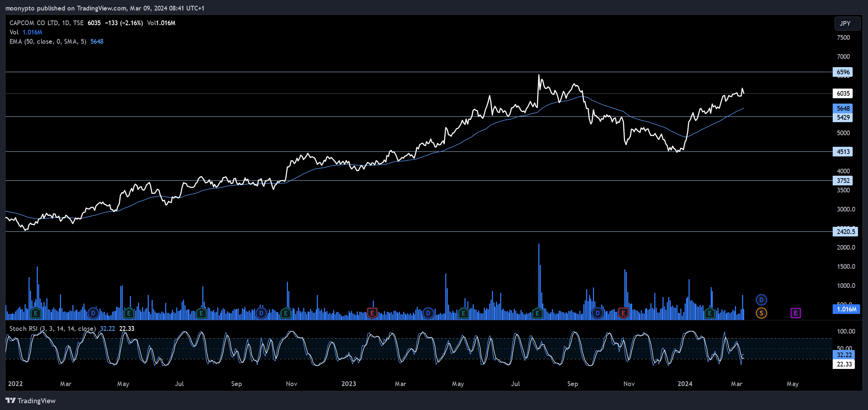The width and height of the screenshot is (868, 410).
Task: Select the green E earnings marker near May 2022
Action: pyautogui.click(x=129, y=313)
